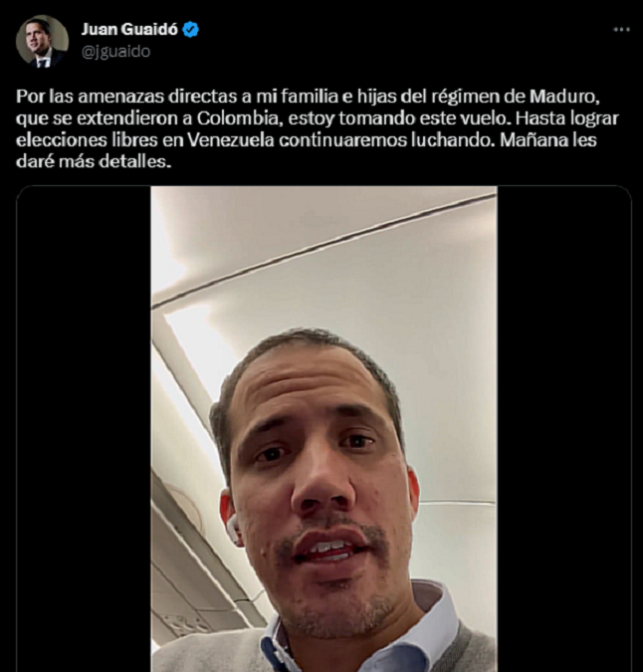Screen dimensions: 643x672
Task: Play the embedded airplane selfie video
Action: coord(323,428)
